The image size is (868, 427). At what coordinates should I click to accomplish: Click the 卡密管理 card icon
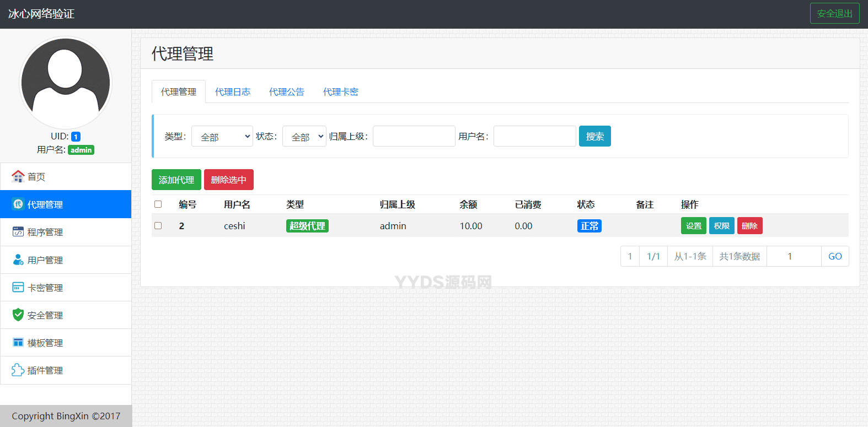(x=18, y=287)
